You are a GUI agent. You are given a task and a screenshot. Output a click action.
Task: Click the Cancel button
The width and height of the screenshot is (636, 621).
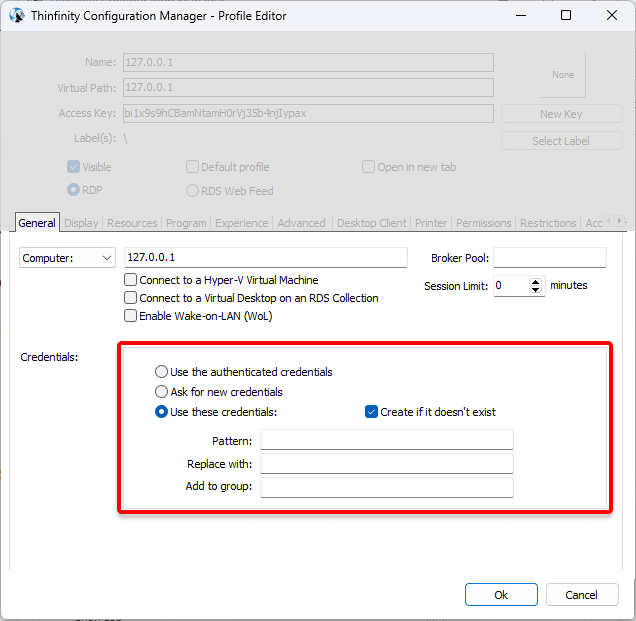tap(582, 595)
